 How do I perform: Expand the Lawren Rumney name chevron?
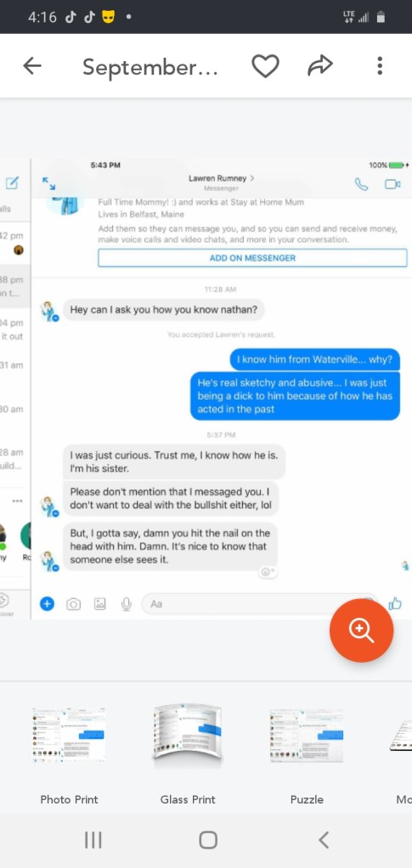[x=253, y=178]
